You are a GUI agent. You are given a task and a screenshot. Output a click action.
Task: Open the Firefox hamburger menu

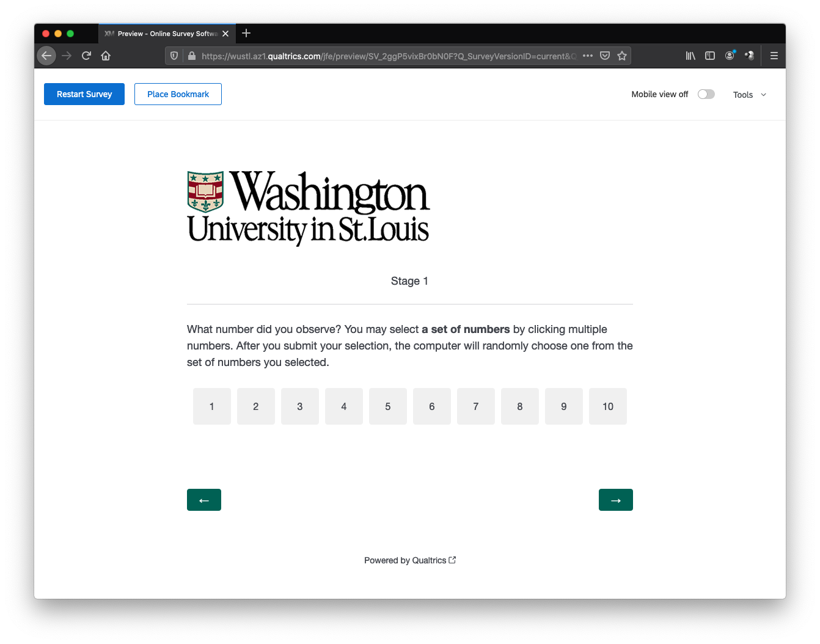pyautogui.click(x=774, y=56)
